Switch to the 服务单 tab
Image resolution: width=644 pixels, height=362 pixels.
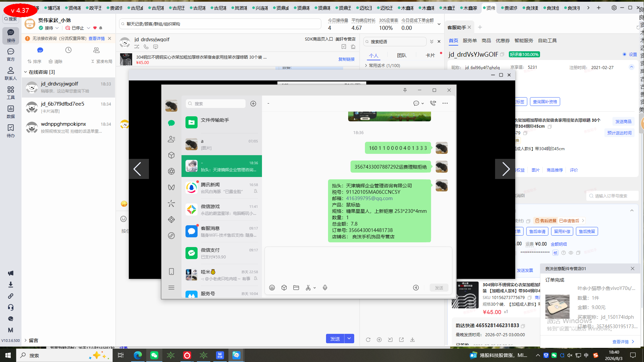point(470,41)
